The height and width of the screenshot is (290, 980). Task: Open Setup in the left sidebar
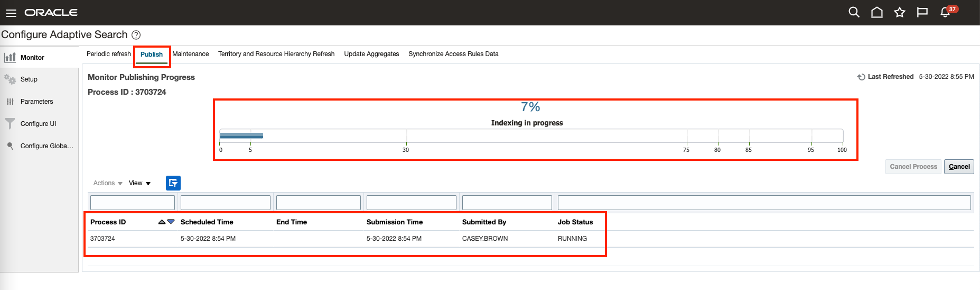point(39,79)
